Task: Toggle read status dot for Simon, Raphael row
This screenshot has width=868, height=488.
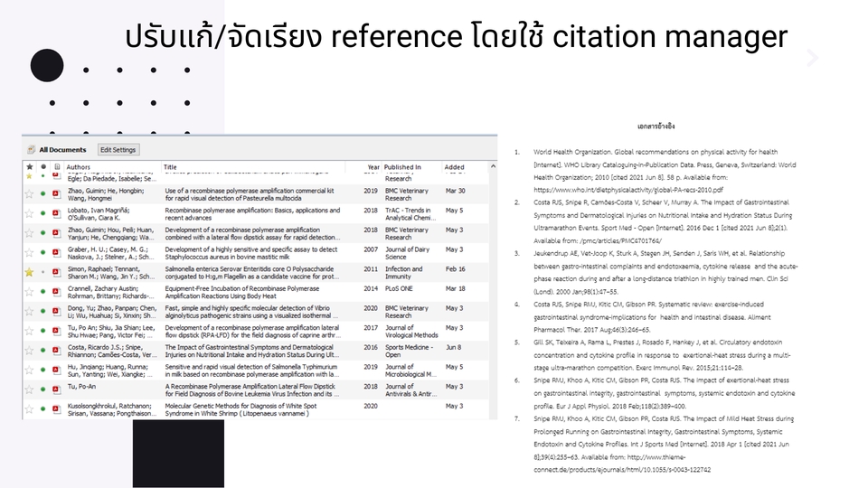Action: [x=43, y=272]
